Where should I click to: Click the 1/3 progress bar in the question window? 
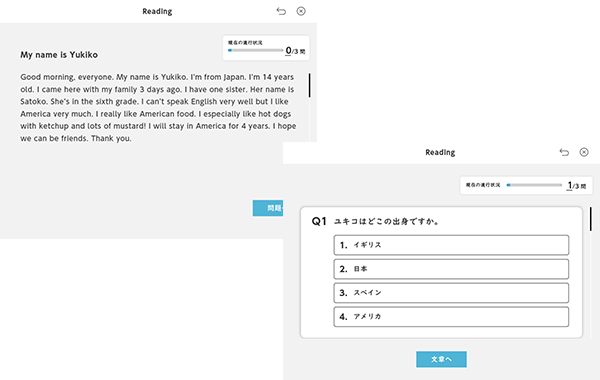click(534, 185)
